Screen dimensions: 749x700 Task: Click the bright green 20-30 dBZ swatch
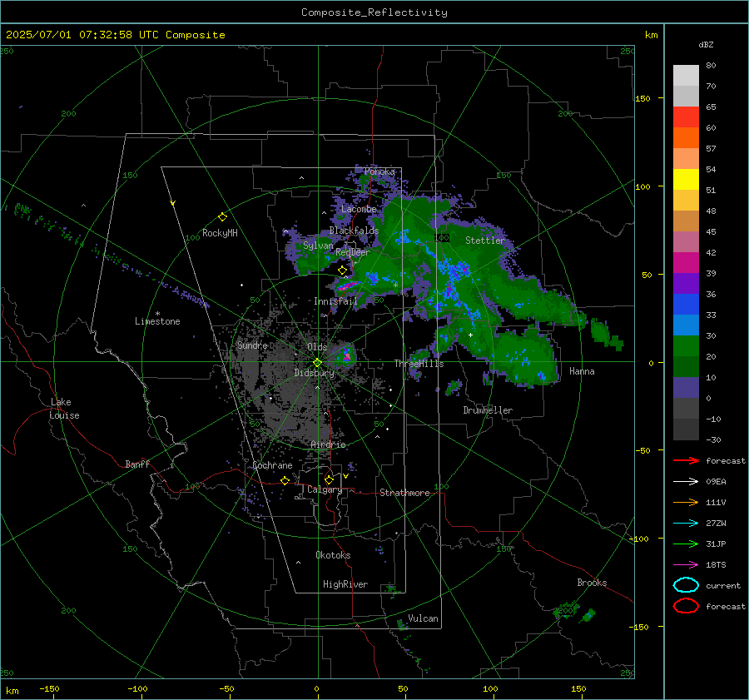(686, 346)
